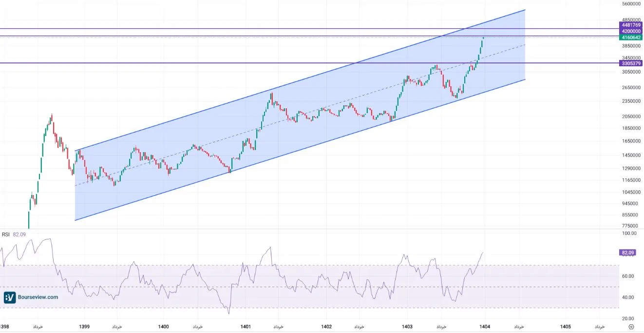The width and height of the screenshot is (644, 333).
Task: Click the 775000 label on price scale
Action: (630, 226)
